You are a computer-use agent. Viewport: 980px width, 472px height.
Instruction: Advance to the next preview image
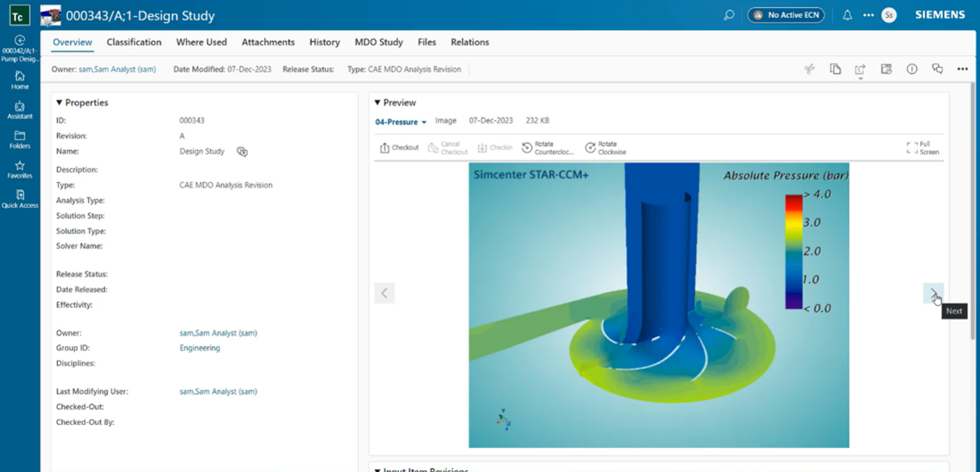[934, 293]
